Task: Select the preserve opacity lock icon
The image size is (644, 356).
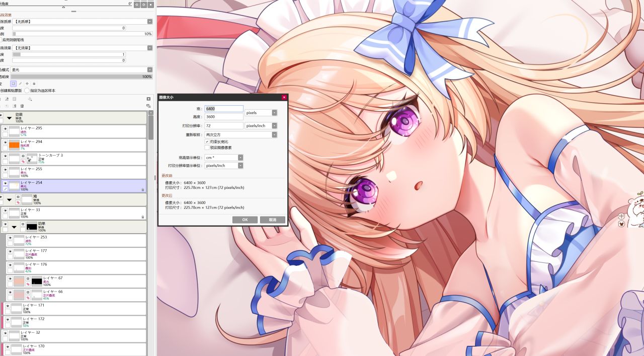Action: pos(14,84)
